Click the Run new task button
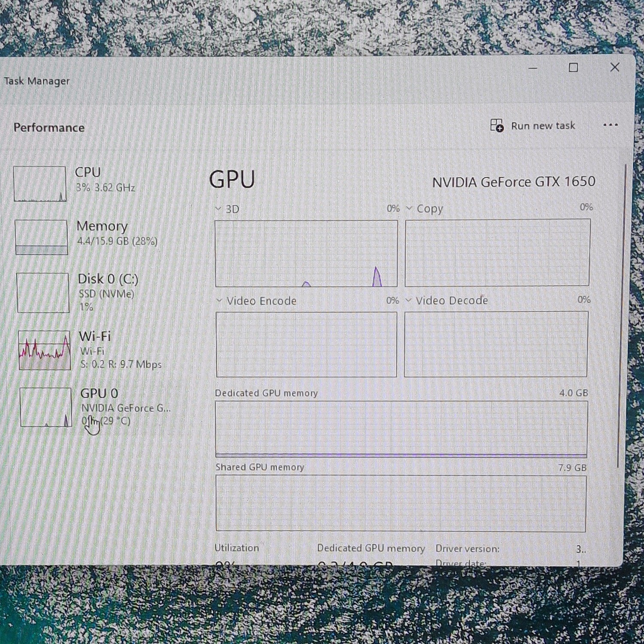Viewport: 644px width, 644px height. pos(532,125)
